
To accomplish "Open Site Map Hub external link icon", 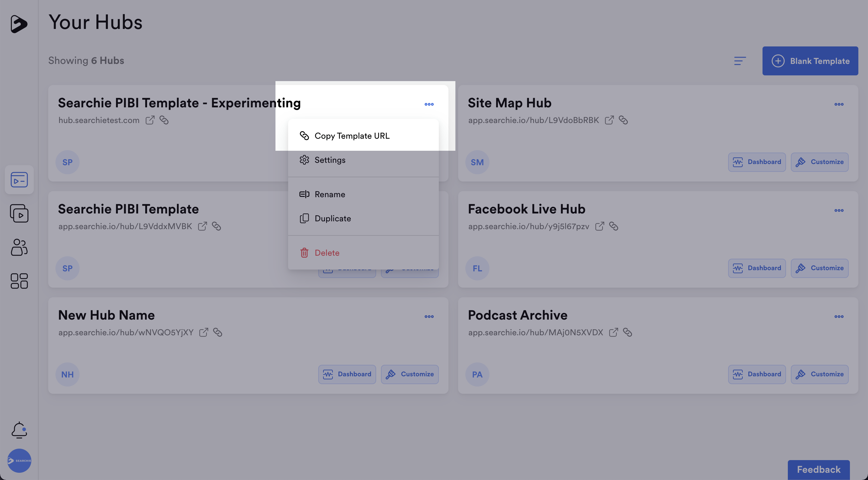I will (x=609, y=120).
